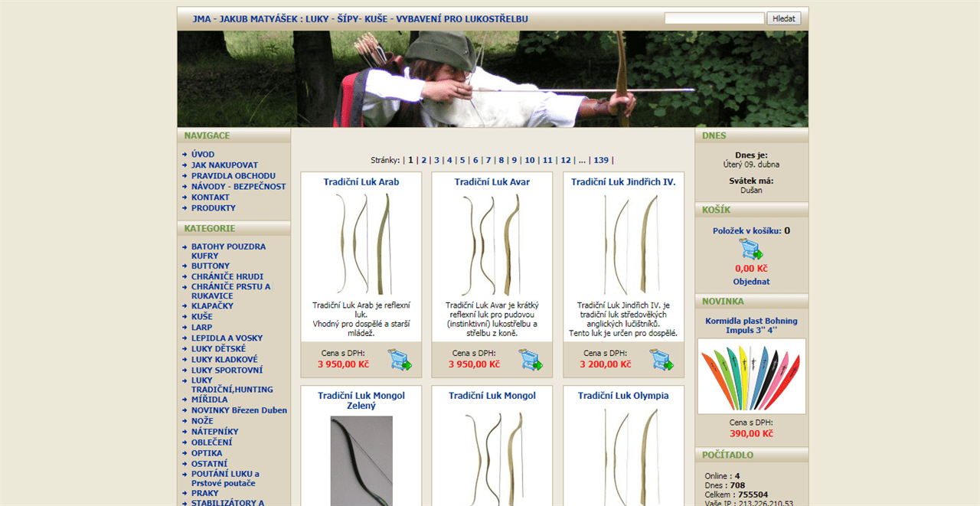The width and height of the screenshot is (980, 506).
Task: Click the archer header banner image
Action: click(x=492, y=79)
